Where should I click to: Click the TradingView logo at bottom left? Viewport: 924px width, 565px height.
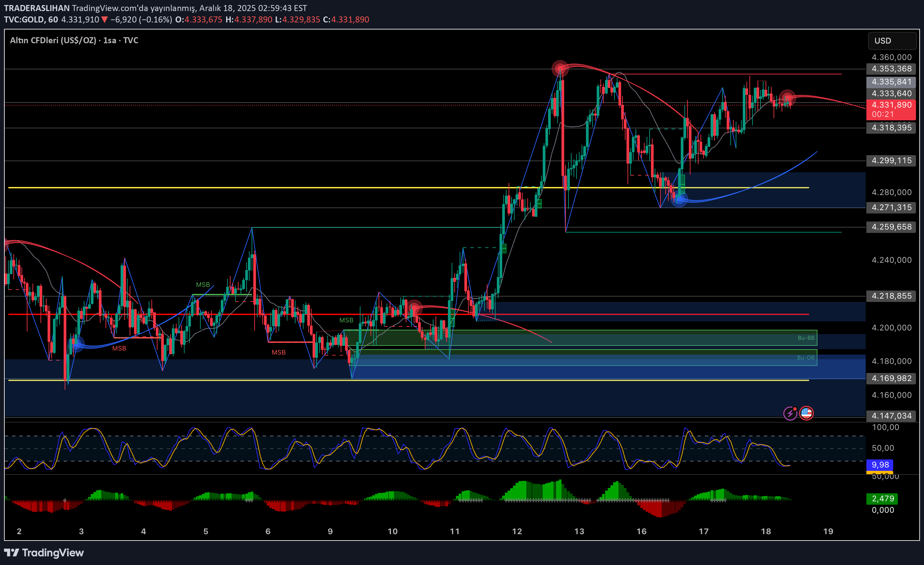pos(44,553)
